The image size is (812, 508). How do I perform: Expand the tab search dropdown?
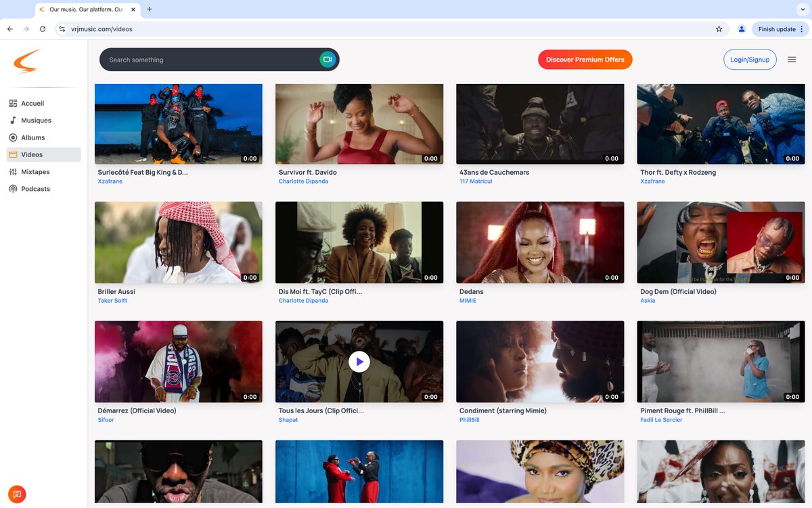pos(803,9)
